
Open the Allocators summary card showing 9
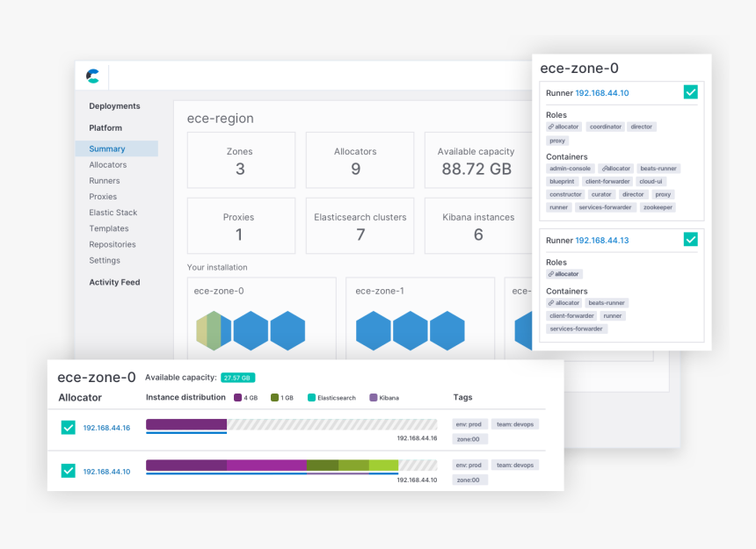(360, 160)
